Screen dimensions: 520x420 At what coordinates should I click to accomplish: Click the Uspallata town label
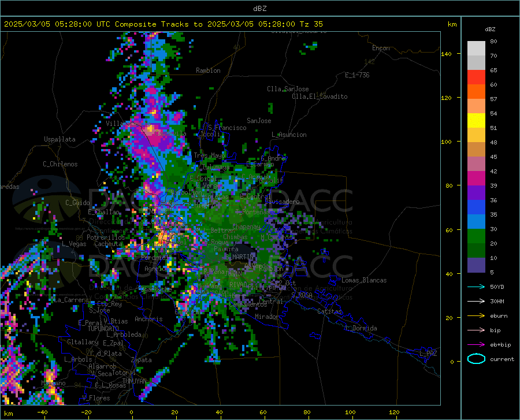tap(60, 139)
